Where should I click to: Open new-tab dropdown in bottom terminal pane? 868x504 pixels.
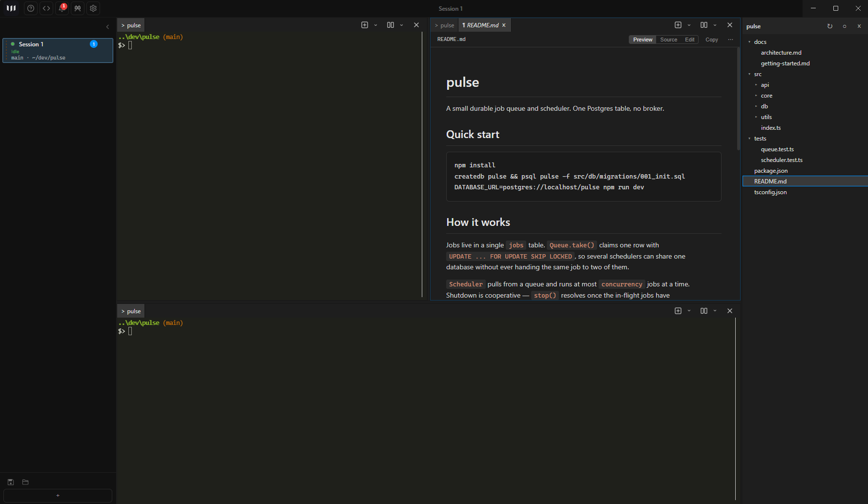pyautogui.click(x=689, y=311)
